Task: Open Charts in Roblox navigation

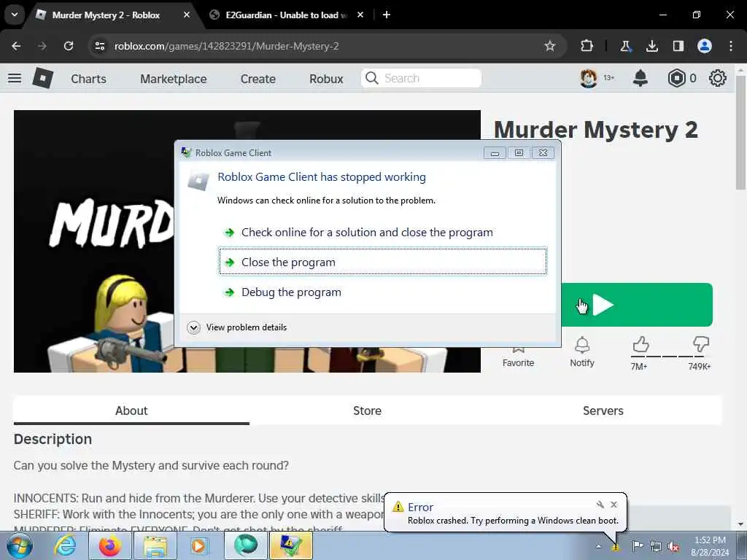Action: pyautogui.click(x=88, y=79)
